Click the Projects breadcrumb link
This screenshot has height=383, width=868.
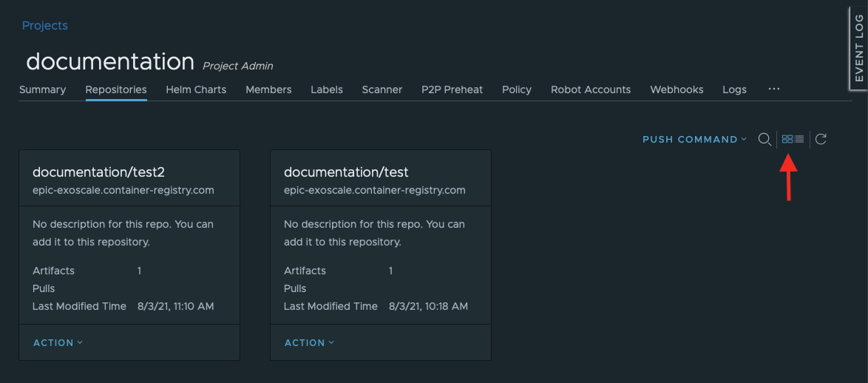pyautogui.click(x=45, y=25)
